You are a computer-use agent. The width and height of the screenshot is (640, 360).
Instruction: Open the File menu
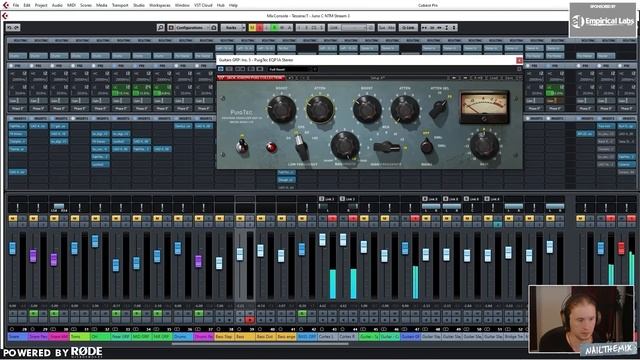tap(16, 5)
